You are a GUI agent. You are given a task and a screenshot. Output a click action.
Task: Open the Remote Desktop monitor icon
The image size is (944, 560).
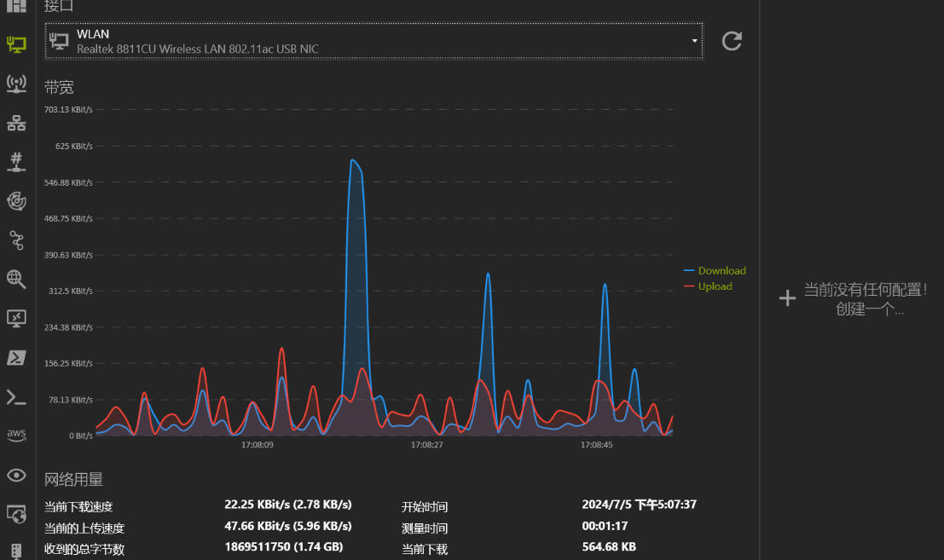pyautogui.click(x=16, y=318)
